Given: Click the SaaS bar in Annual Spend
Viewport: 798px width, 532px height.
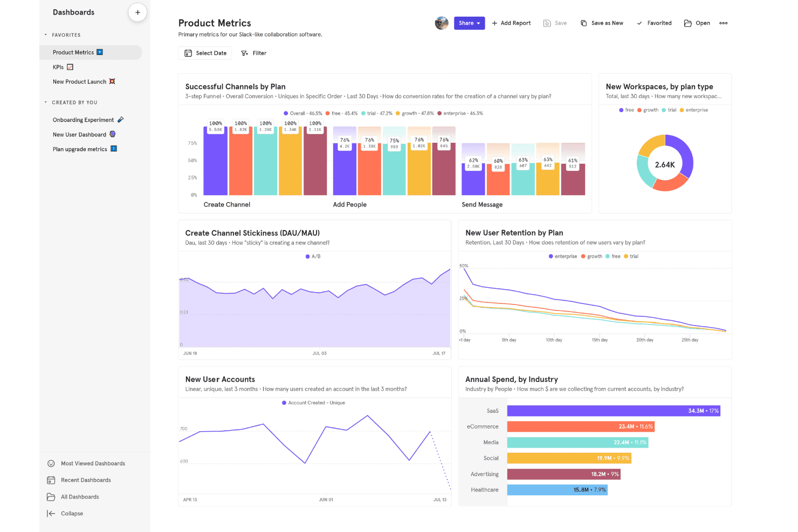Looking at the screenshot, I should pos(614,411).
